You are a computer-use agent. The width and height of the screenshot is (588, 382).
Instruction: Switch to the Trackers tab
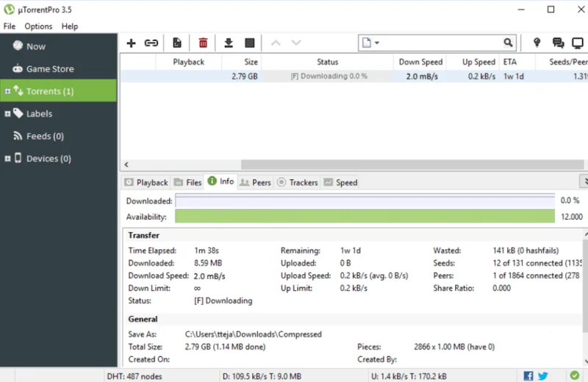pos(297,183)
